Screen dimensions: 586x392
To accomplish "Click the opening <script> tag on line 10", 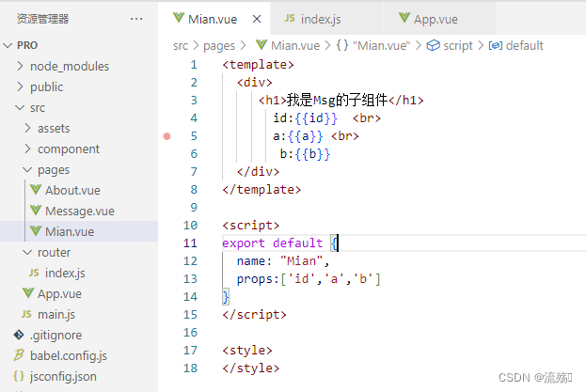I will point(251,226).
